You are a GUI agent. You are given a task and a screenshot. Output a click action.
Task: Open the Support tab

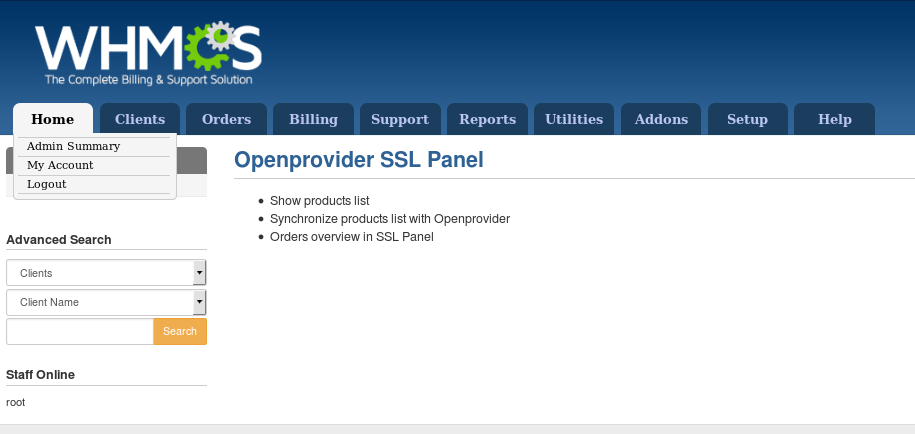tap(400, 119)
